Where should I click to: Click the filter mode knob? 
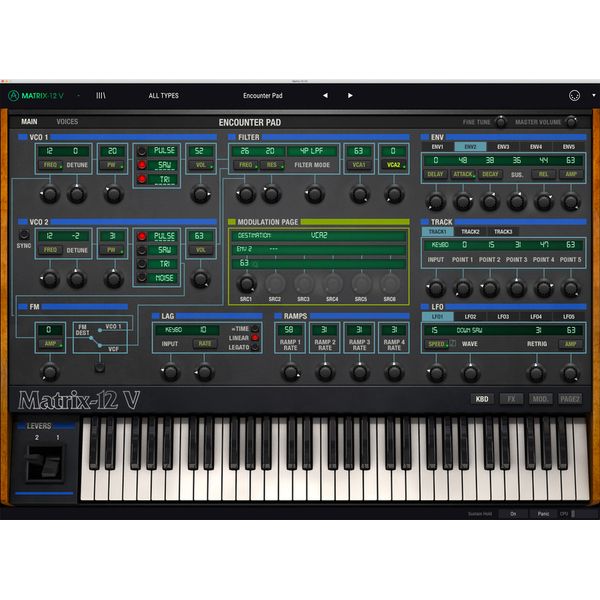314,194
